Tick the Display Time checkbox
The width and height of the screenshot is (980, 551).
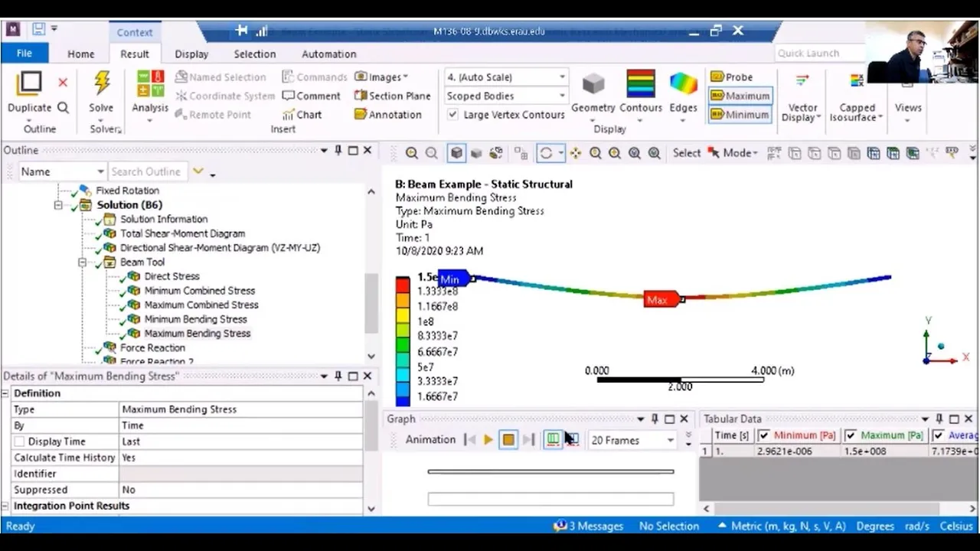pyautogui.click(x=19, y=442)
